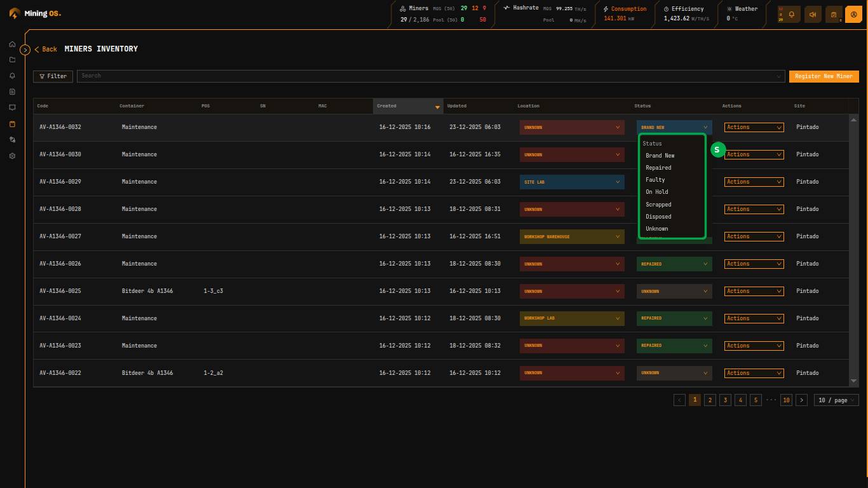Open sidebar notifications bell icon
The image size is (868, 488).
(11, 76)
